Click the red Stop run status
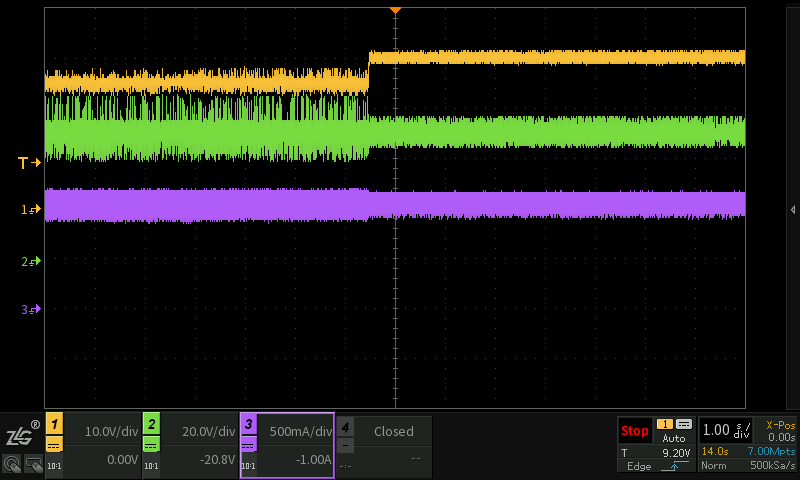Screen dimensions: 800x480 coord(635,431)
